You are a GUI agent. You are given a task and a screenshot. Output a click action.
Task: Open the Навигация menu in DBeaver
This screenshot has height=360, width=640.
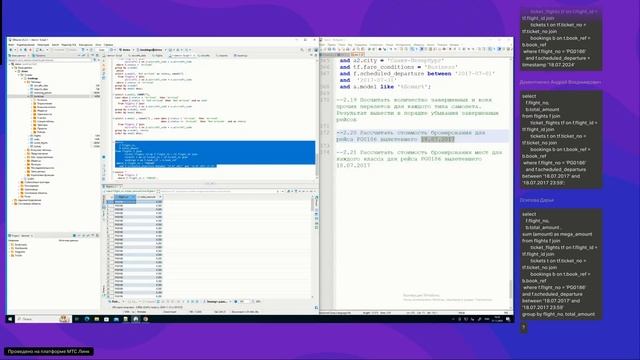tap(43, 45)
